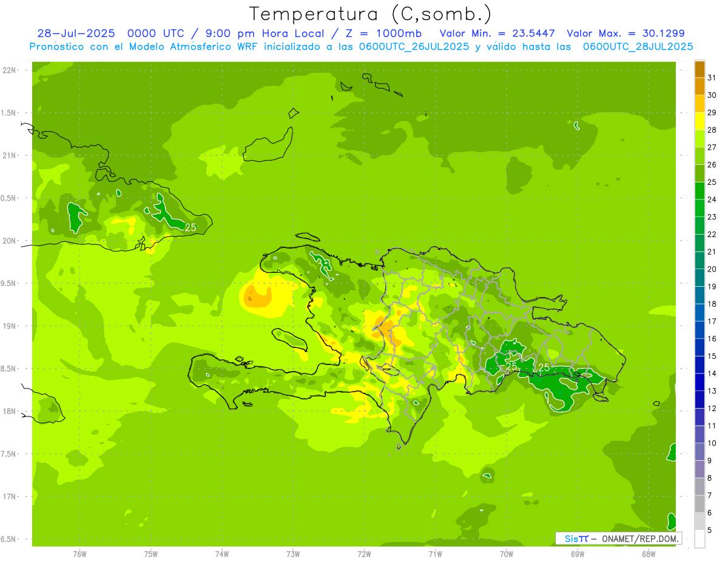
Task: Click the "68W" longitude label
Action: coord(649,554)
